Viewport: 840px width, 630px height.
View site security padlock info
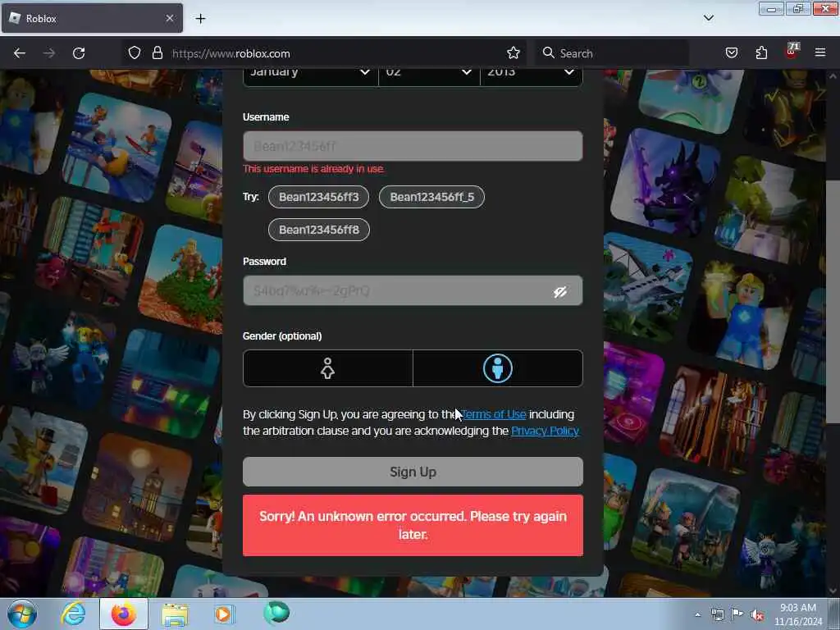(x=157, y=53)
